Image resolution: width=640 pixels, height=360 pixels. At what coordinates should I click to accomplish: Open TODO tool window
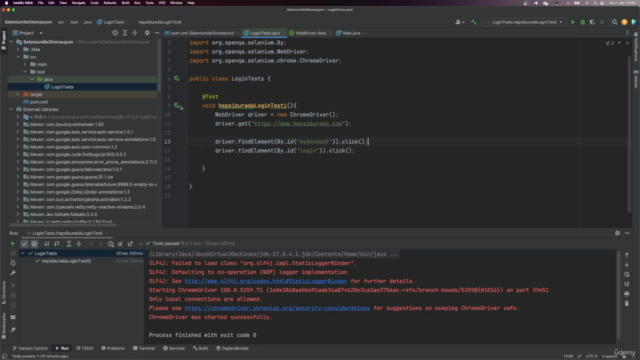[x=85, y=349]
